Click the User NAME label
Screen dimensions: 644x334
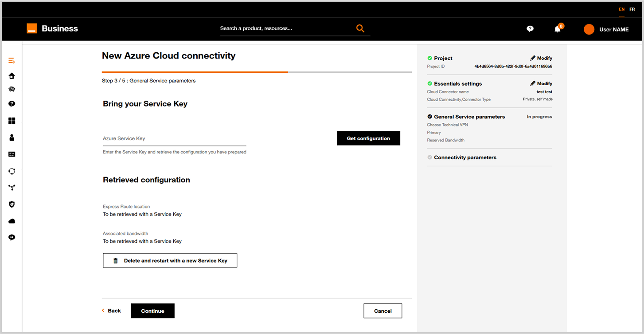[614, 29]
